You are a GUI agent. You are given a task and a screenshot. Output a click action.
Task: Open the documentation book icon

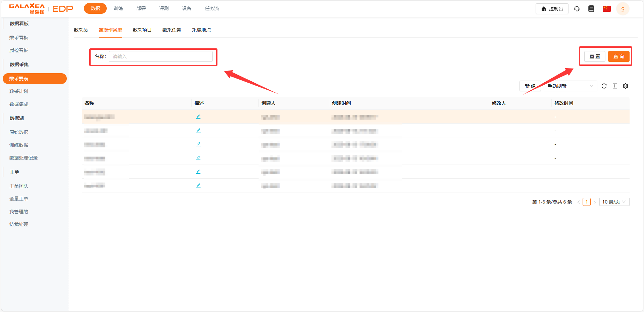click(591, 9)
